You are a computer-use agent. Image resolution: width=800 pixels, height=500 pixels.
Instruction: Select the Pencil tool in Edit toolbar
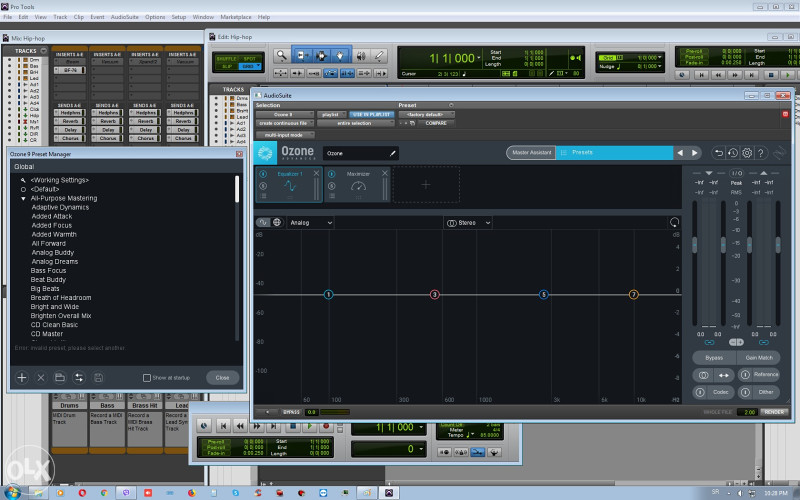[x=379, y=56]
